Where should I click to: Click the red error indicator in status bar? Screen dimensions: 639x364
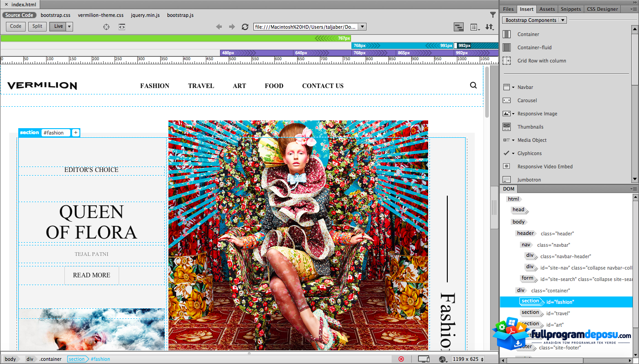[x=401, y=359]
